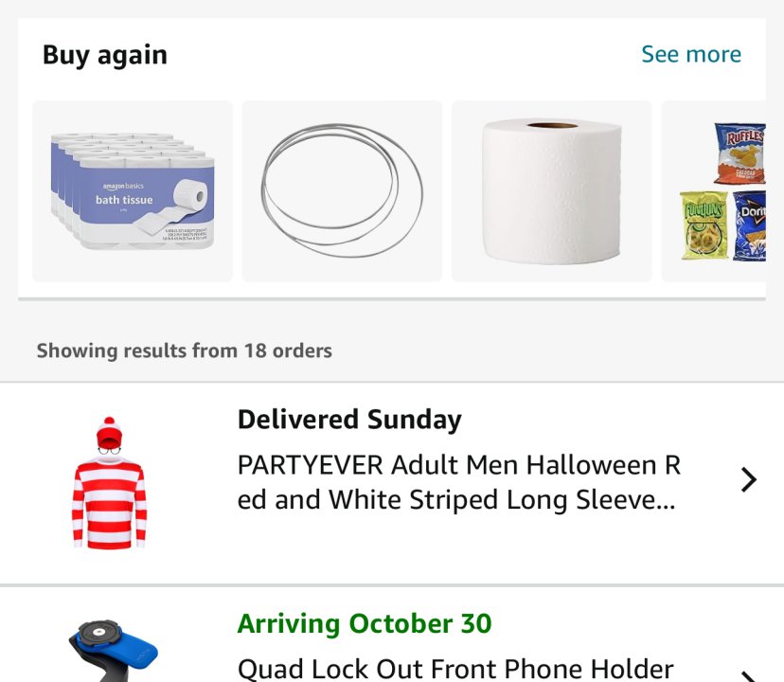This screenshot has height=682, width=784.
Task: Tap the Ruffles bag in chips item
Action: (x=739, y=153)
